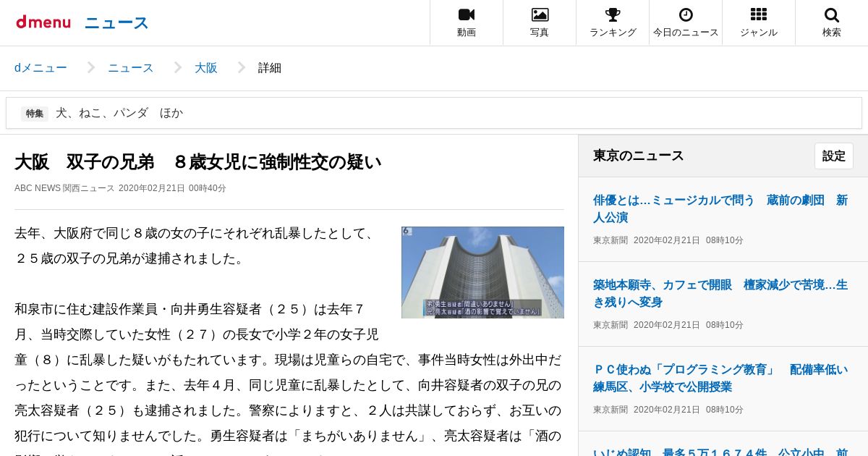Open 築地本願寺、カフェで開眼 article link
This screenshot has width=868, height=456.
click(x=720, y=293)
